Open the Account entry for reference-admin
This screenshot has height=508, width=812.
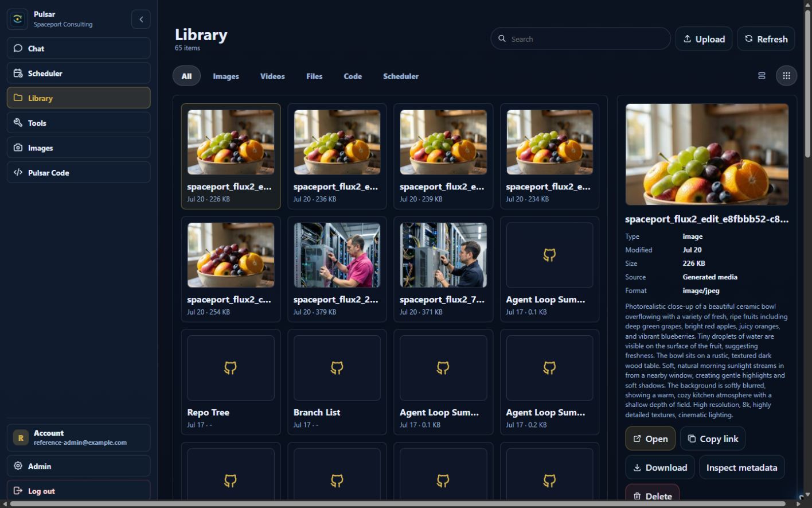(79, 437)
